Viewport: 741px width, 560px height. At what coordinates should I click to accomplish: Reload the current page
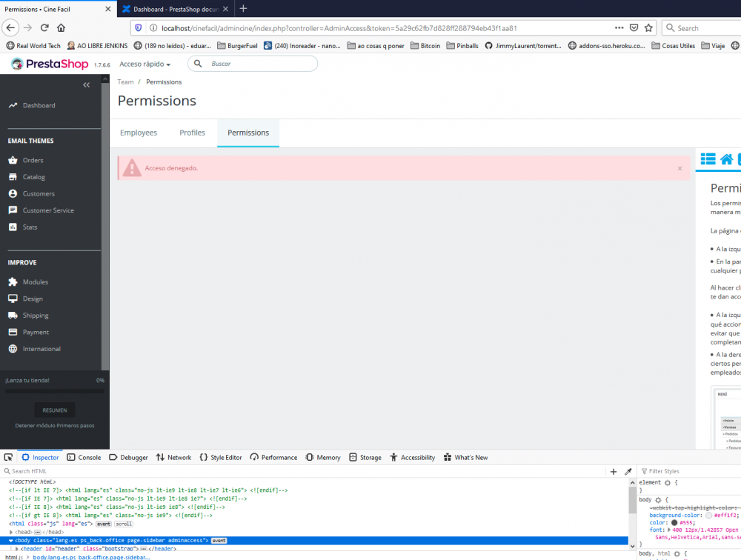(44, 28)
